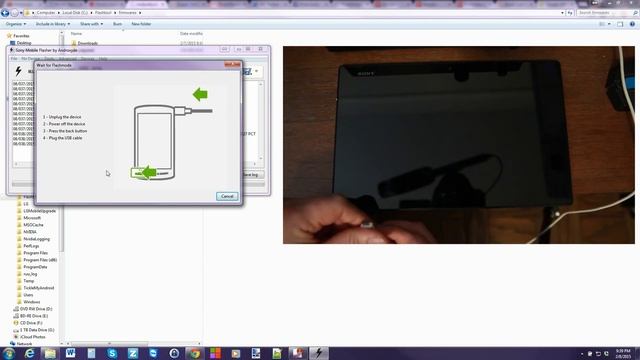Click Computer in the address breadcrumb
Viewport: 640px width, 360px height.
46,13
